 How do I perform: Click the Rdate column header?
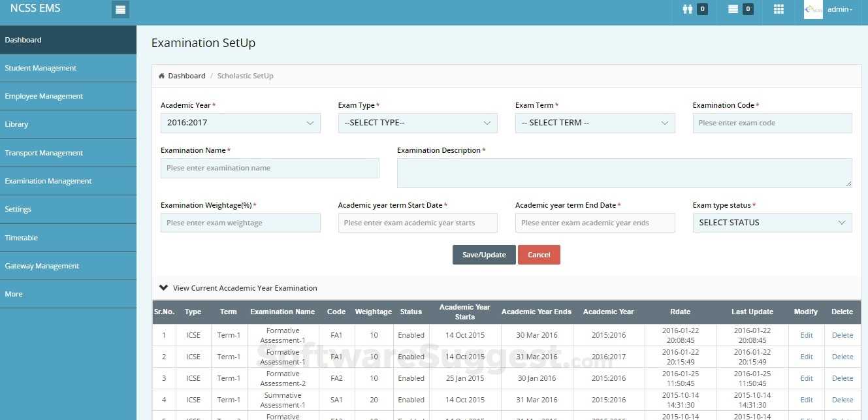point(680,312)
